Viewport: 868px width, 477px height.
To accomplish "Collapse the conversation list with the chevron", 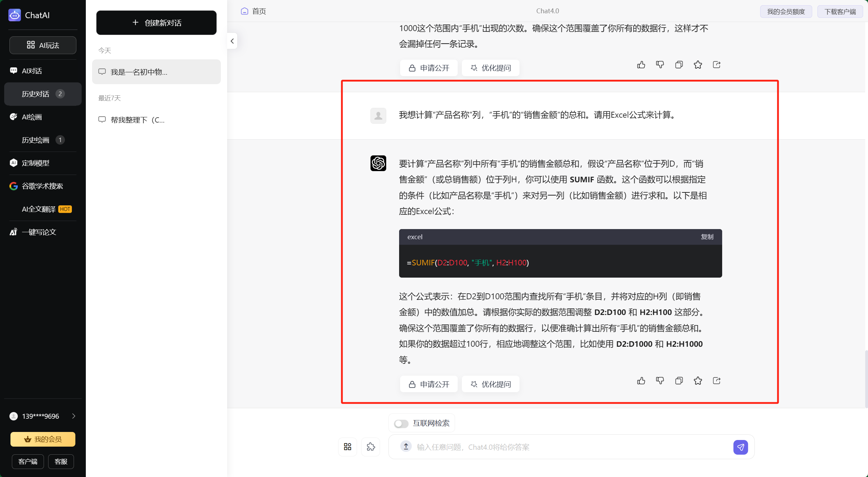I will pos(232,41).
